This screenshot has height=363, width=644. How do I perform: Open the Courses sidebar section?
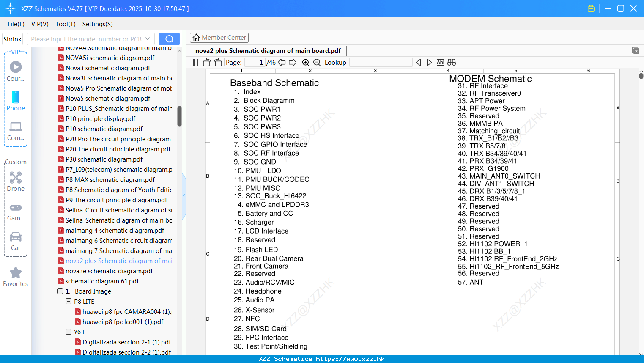click(16, 71)
